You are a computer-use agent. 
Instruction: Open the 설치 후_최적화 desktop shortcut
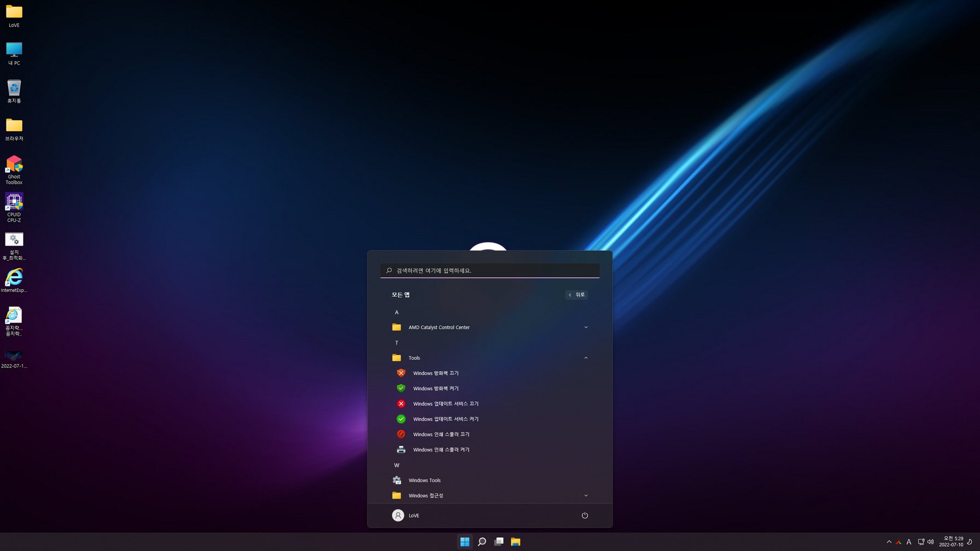click(x=14, y=246)
